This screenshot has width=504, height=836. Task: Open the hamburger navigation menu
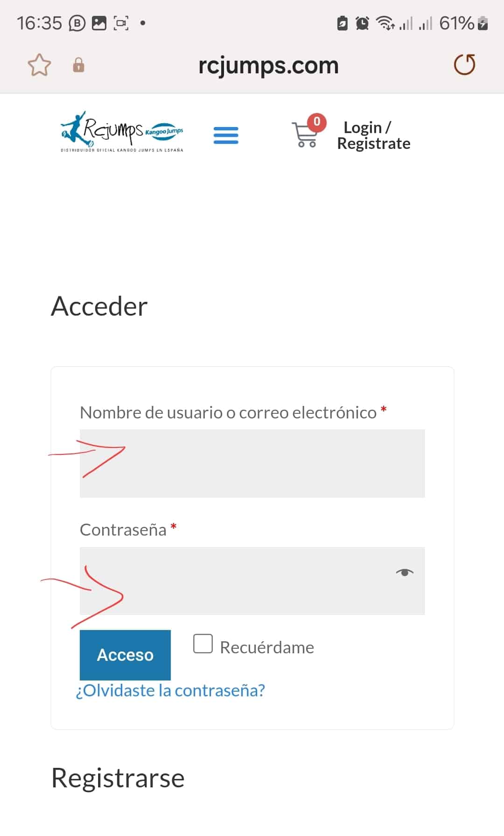pos(226,135)
